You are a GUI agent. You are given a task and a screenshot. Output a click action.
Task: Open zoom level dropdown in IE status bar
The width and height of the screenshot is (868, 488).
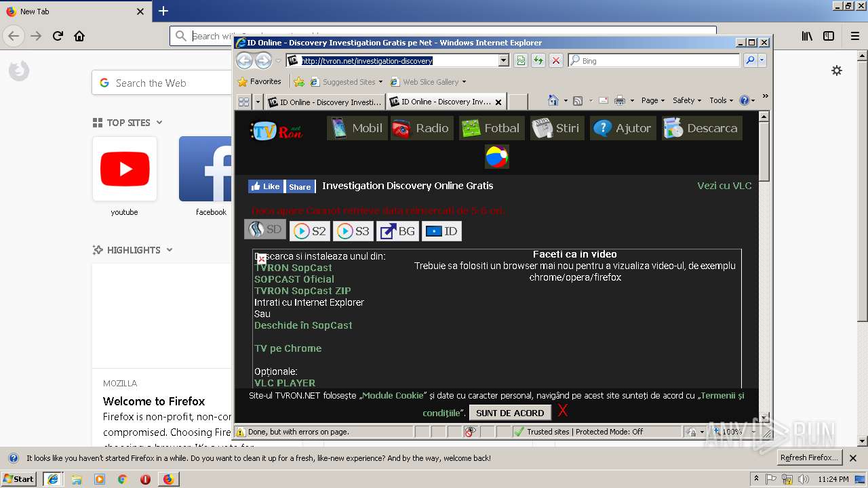pos(753,432)
